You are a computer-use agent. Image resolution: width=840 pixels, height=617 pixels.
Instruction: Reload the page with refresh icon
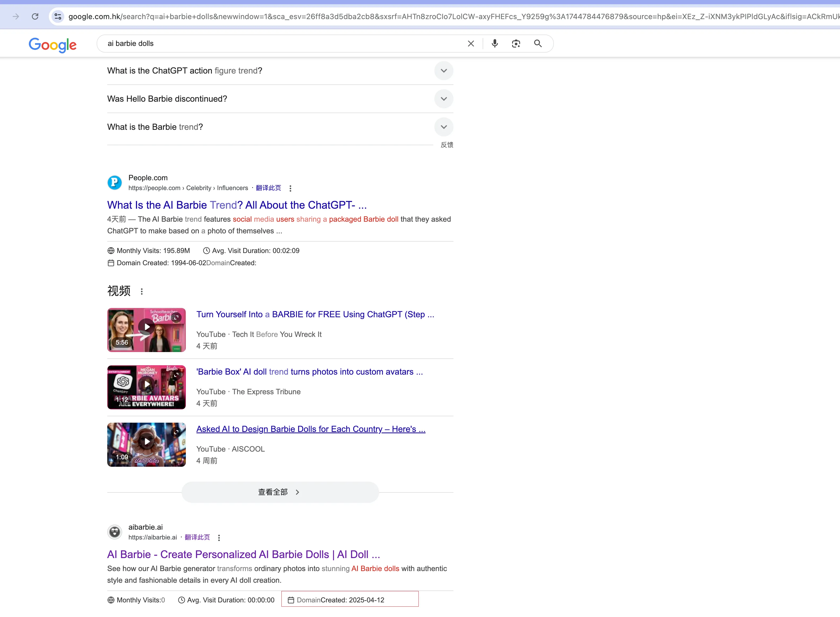point(35,16)
